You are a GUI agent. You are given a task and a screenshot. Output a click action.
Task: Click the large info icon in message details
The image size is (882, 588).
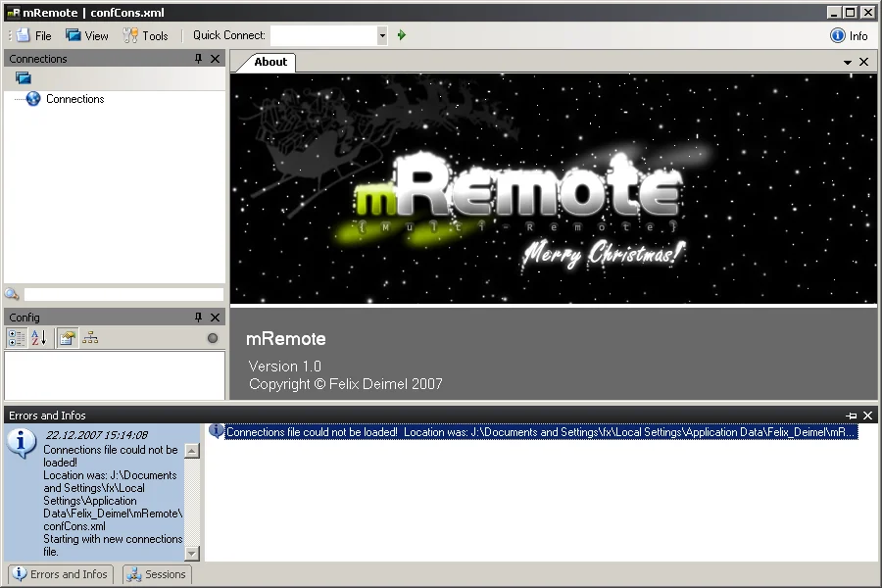point(22,443)
